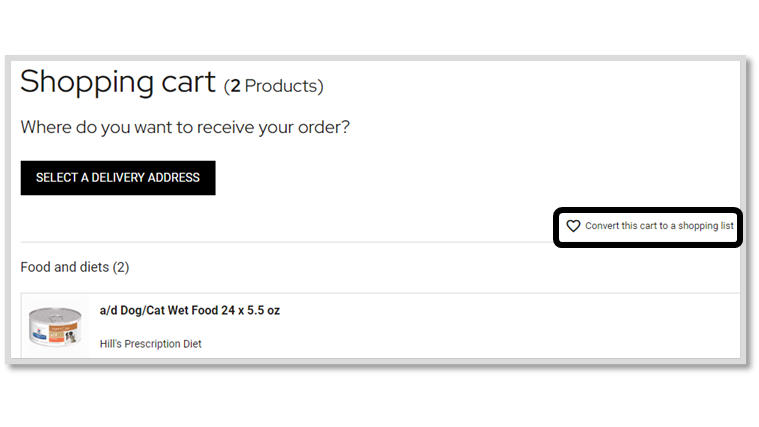Image resolution: width=759 pixels, height=427 pixels.
Task: Click Hill's Prescription Diet brand name
Action: 151,344
